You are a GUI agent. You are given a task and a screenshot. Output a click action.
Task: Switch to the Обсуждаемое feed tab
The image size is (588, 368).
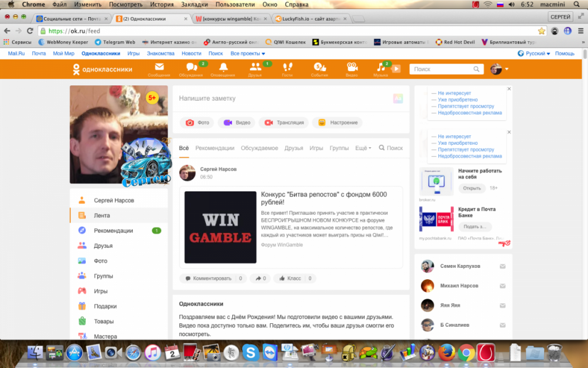coord(259,148)
